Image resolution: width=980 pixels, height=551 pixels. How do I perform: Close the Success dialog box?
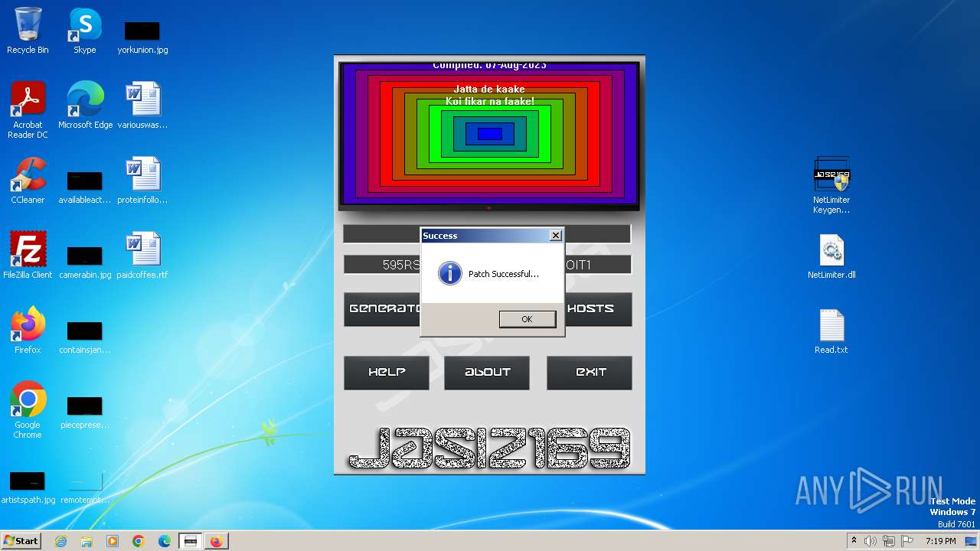[x=556, y=236]
